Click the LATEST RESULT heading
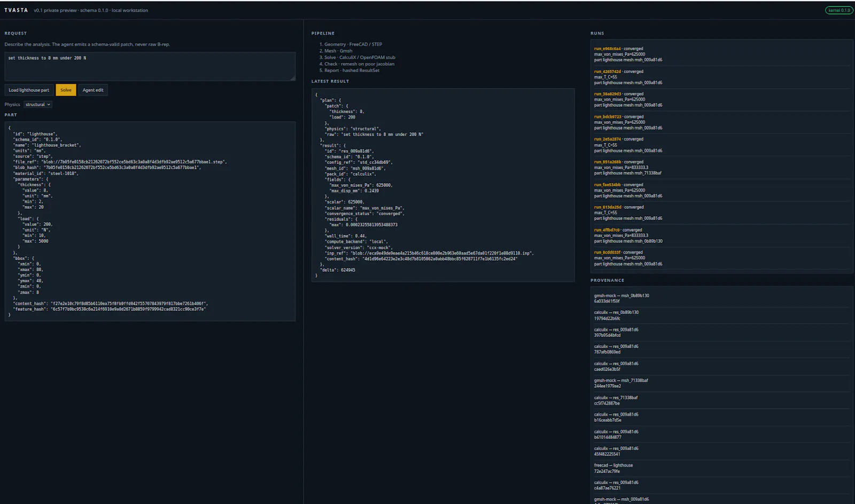The image size is (855, 504). pos(330,81)
